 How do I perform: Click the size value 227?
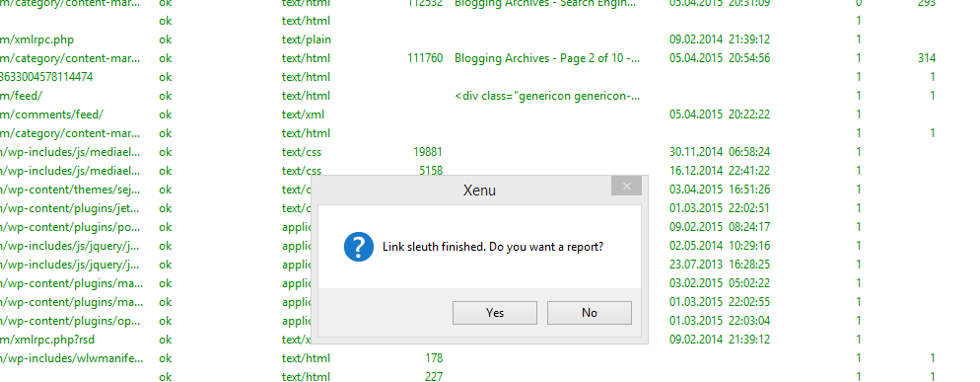[433, 376]
